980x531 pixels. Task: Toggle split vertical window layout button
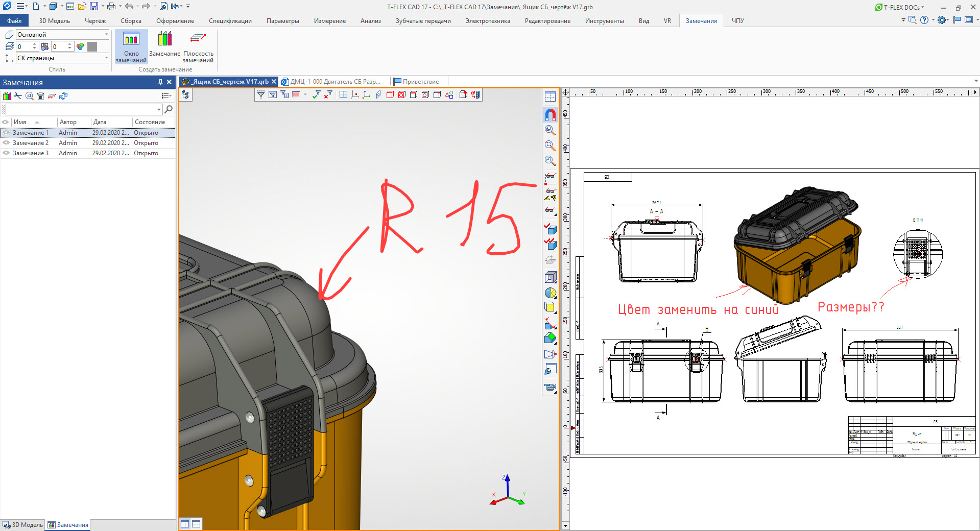185,524
